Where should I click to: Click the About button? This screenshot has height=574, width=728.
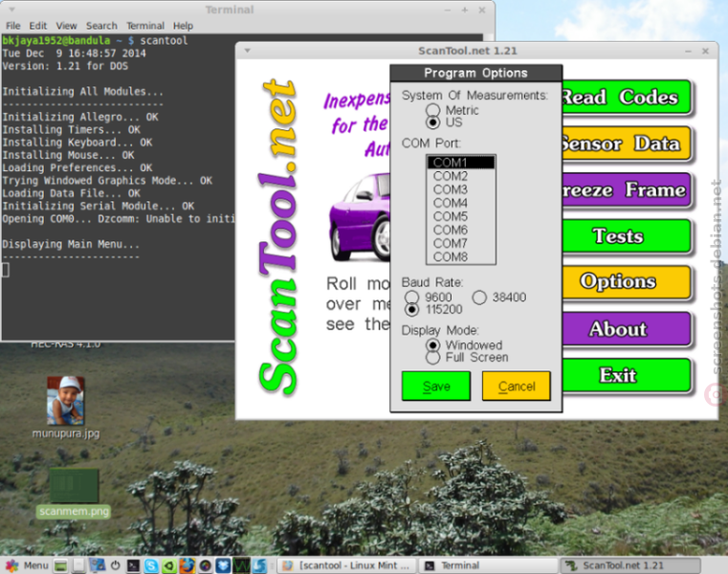tap(627, 329)
